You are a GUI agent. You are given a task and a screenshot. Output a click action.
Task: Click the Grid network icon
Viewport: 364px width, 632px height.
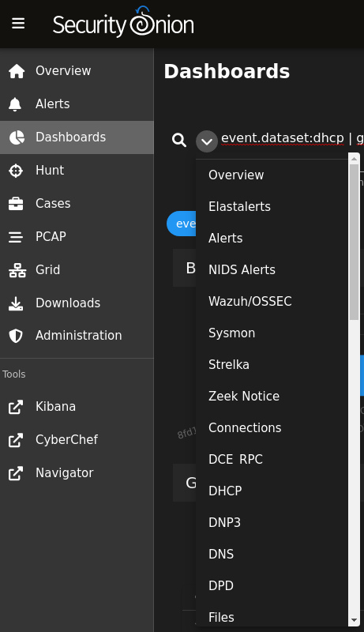17,270
